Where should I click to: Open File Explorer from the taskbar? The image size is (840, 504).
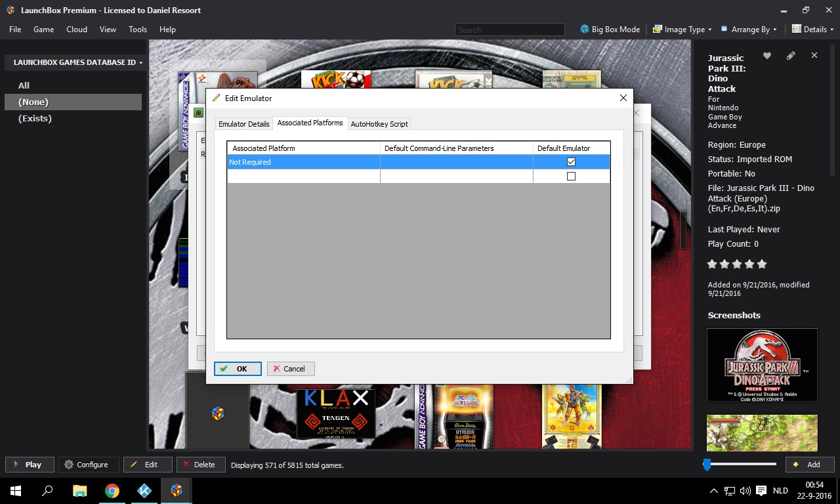(x=79, y=491)
